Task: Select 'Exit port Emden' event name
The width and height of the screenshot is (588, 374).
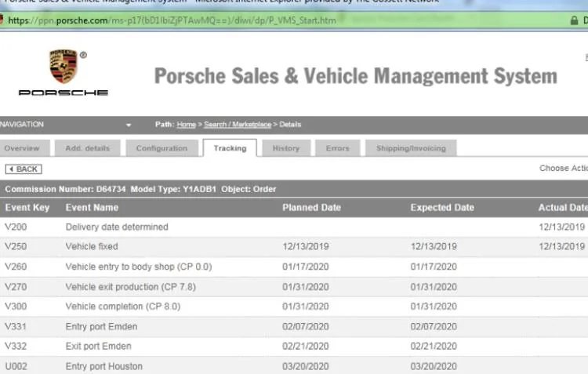Action: click(98, 347)
